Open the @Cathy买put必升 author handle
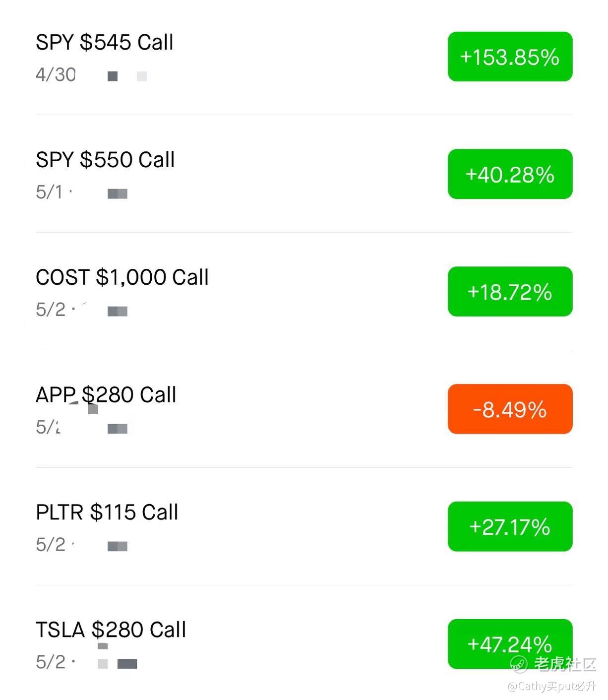Image resolution: width=608 pixels, height=700 pixels. pyautogui.click(x=552, y=687)
